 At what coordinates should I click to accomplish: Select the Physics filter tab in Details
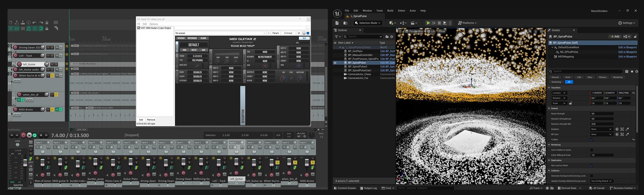pos(603,77)
